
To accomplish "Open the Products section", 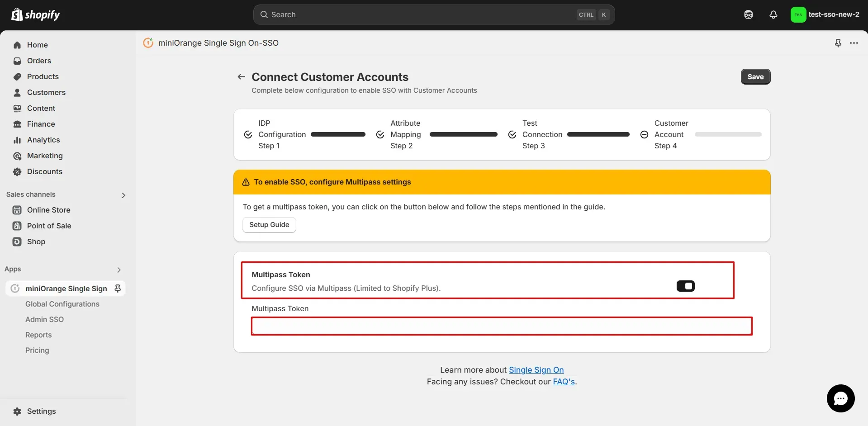I will click(43, 76).
